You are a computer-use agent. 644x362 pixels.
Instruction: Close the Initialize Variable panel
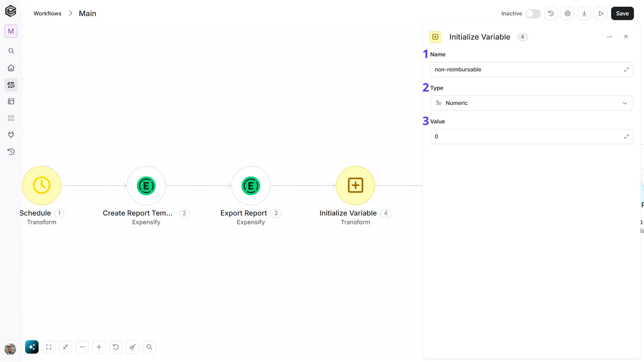coord(626,37)
